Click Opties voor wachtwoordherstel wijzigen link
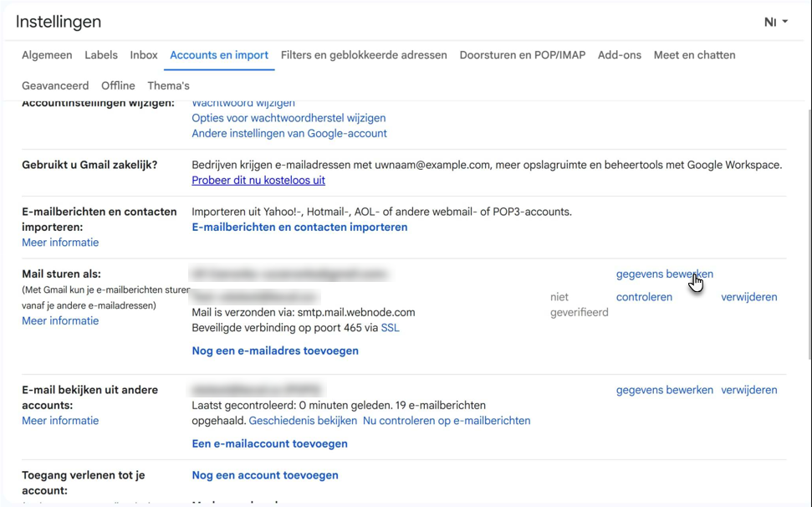Image resolution: width=812 pixels, height=507 pixels. [x=289, y=118]
